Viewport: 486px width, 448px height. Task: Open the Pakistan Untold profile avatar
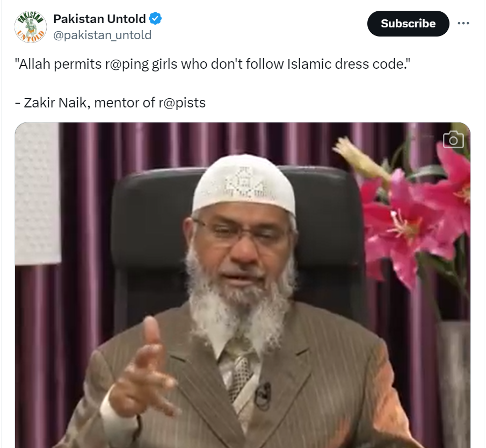click(x=31, y=27)
